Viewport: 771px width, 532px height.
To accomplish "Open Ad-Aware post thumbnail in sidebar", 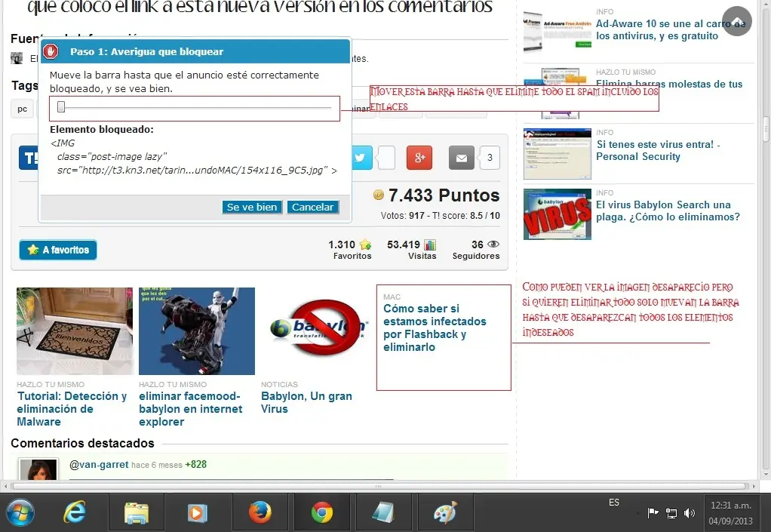I will (558, 32).
